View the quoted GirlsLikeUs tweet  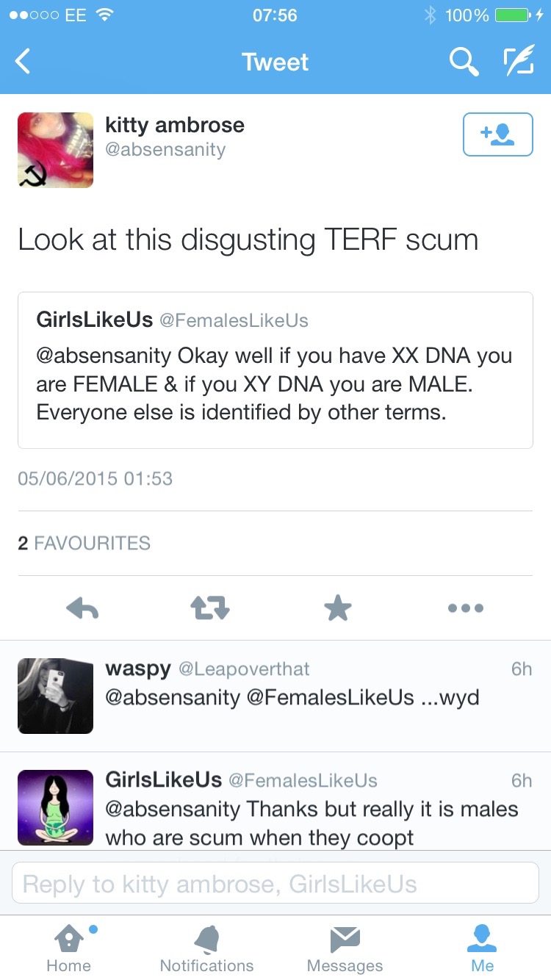point(275,370)
